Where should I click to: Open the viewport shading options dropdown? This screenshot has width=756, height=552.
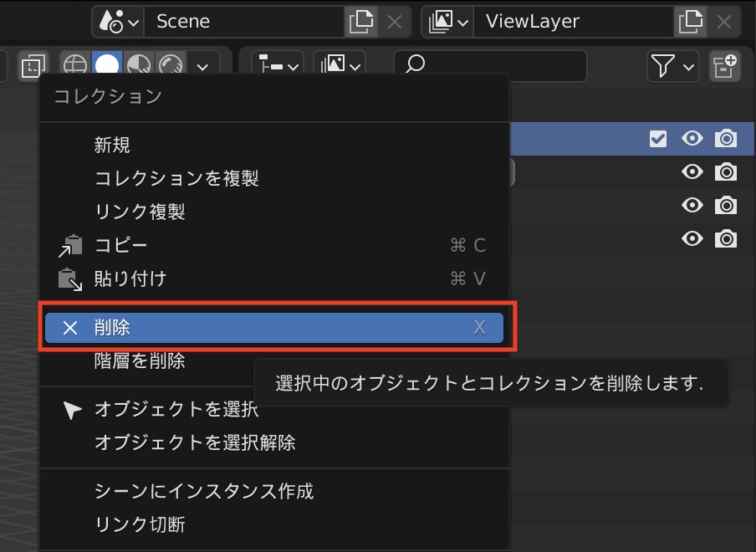202,65
